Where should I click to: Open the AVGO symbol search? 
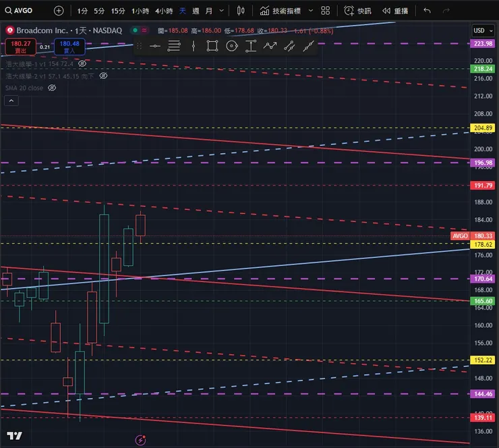[x=19, y=11]
